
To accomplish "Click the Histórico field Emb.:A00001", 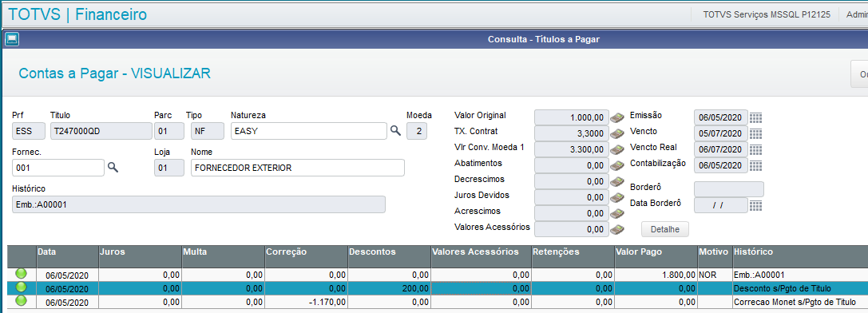I will point(198,204).
